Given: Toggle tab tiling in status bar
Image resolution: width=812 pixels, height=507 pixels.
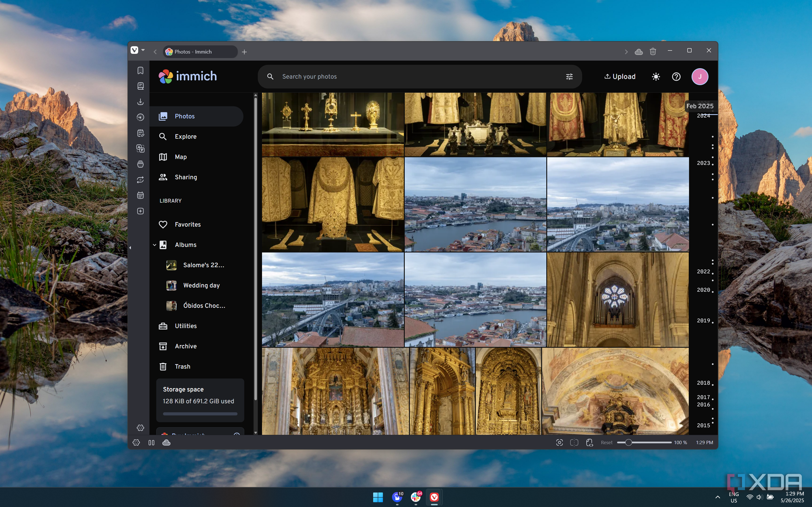Looking at the screenshot, I should (x=574, y=443).
